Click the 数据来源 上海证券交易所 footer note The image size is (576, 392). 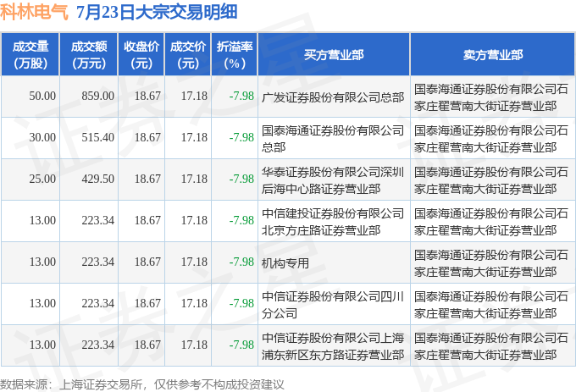pos(142,384)
